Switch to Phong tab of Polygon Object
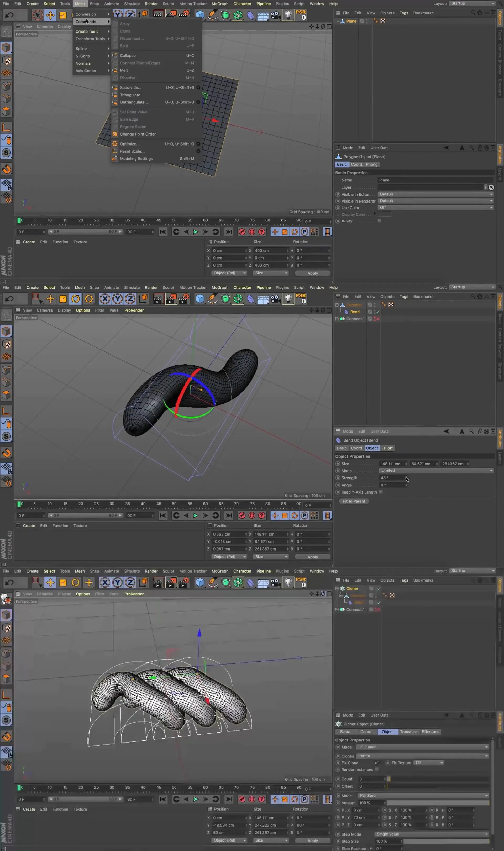The image size is (504, 851). tap(371, 164)
